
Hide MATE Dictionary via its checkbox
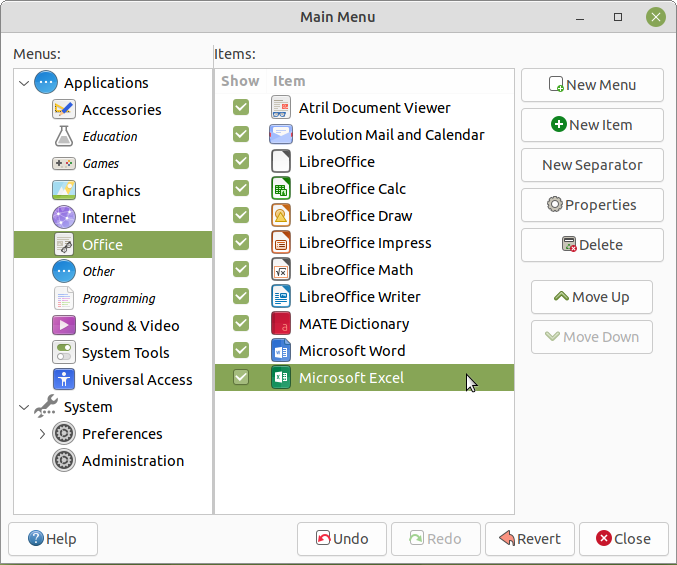(240, 323)
